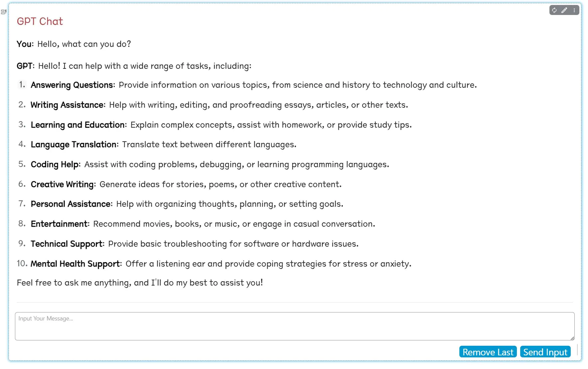Click the bold "Coding Help" label
Viewport: 588px width, 369px height.
coord(55,165)
